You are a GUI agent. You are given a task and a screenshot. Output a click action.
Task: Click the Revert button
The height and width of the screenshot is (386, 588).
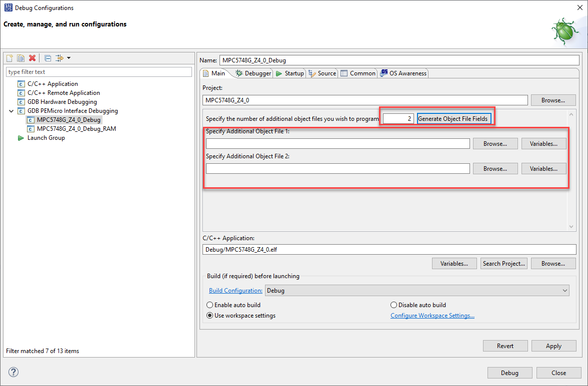point(505,346)
